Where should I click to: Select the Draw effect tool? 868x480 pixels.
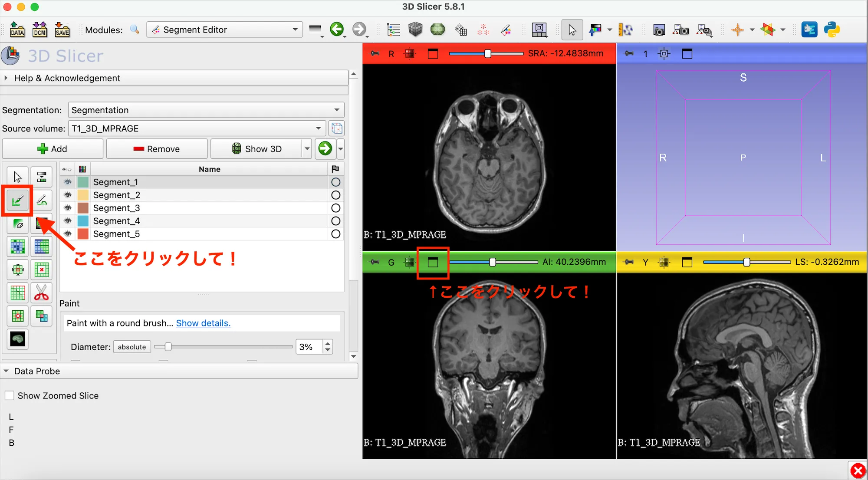click(42, 200)
